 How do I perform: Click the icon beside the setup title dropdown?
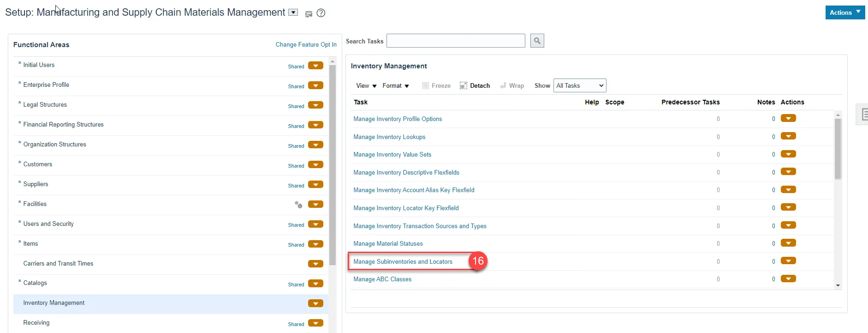[x=309, y=14]
